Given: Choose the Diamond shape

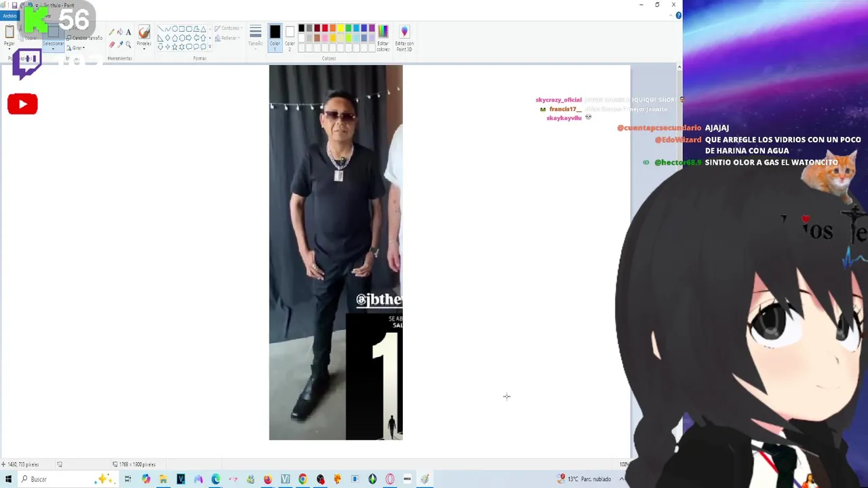Looking at the screenshot, I should point(167,38).
